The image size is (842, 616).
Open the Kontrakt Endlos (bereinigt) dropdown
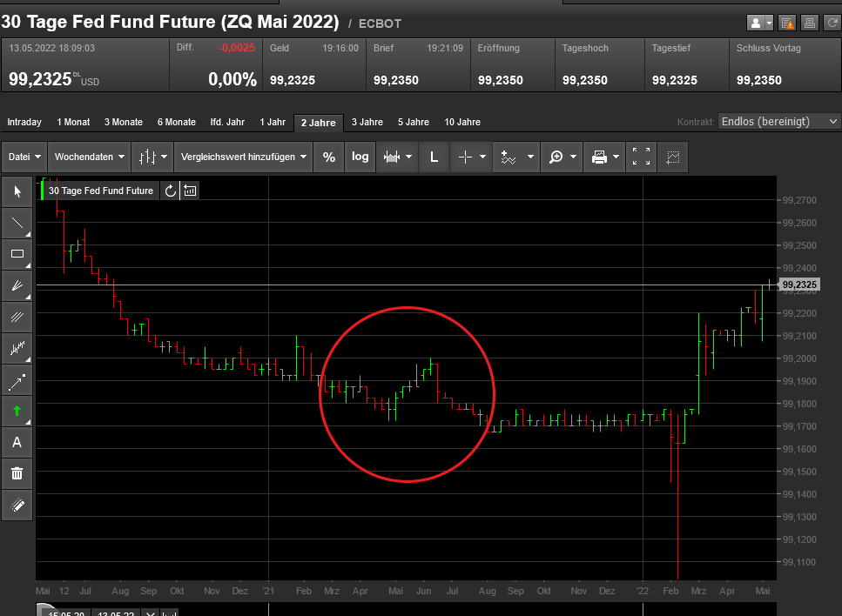tap(778, 122)
